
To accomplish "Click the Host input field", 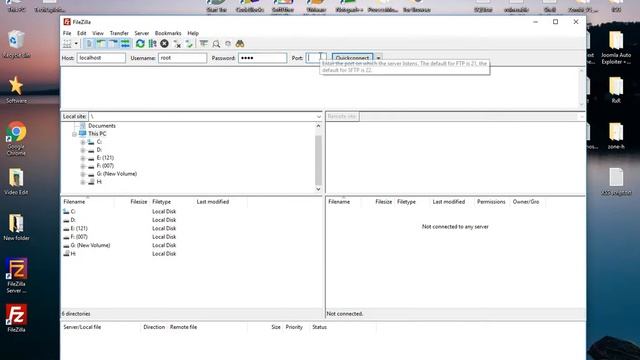I will click(101, 58).
